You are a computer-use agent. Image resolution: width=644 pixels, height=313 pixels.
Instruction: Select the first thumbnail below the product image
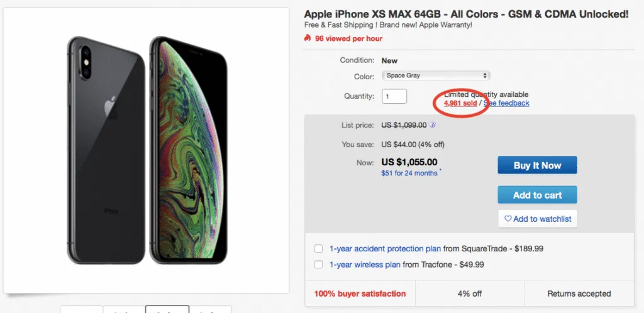click(x=82, y=309)
